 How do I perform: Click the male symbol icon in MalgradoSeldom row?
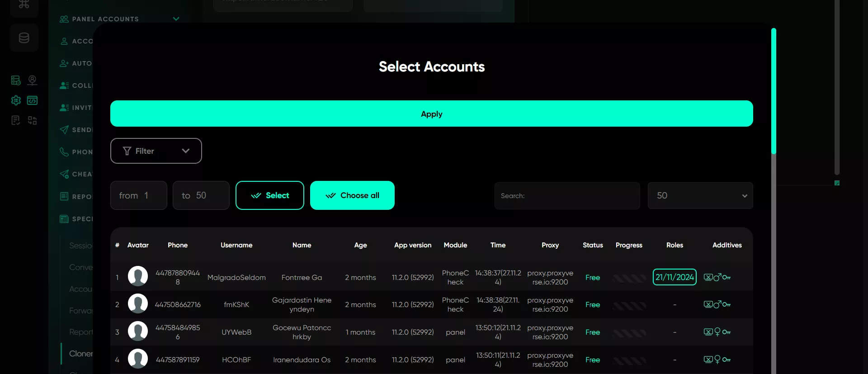tap(717, 277)
